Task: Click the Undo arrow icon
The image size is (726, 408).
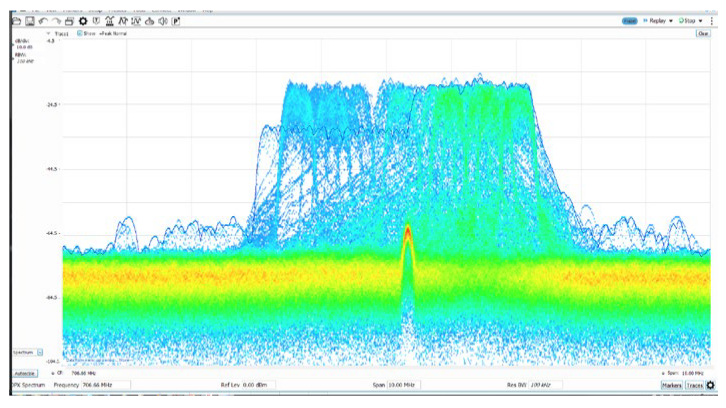Action: click(x=43, y=20)
